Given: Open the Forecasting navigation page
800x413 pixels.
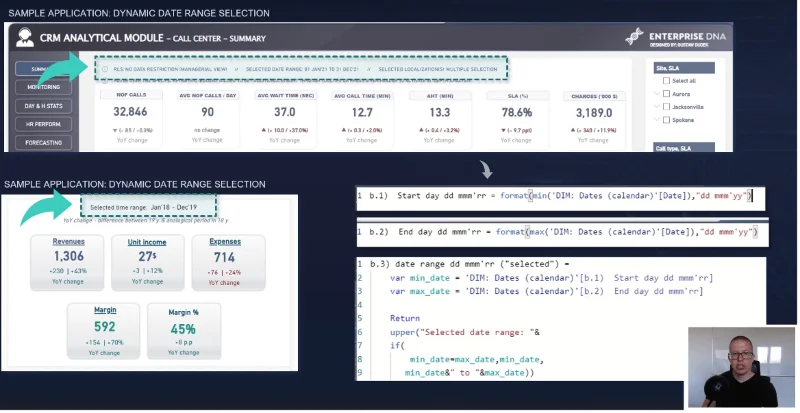Looking at the screenshot, I should (x=43, y=142).
